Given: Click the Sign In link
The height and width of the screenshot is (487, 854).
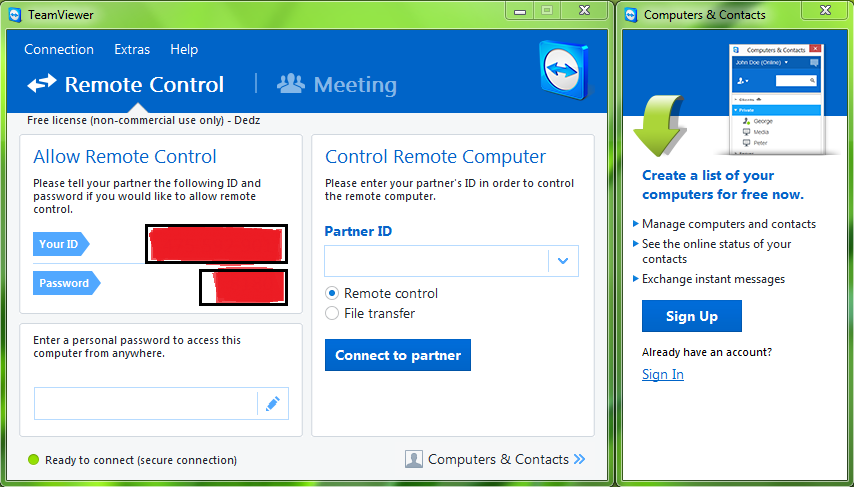Looking at the screenshot, I should 663,374.
